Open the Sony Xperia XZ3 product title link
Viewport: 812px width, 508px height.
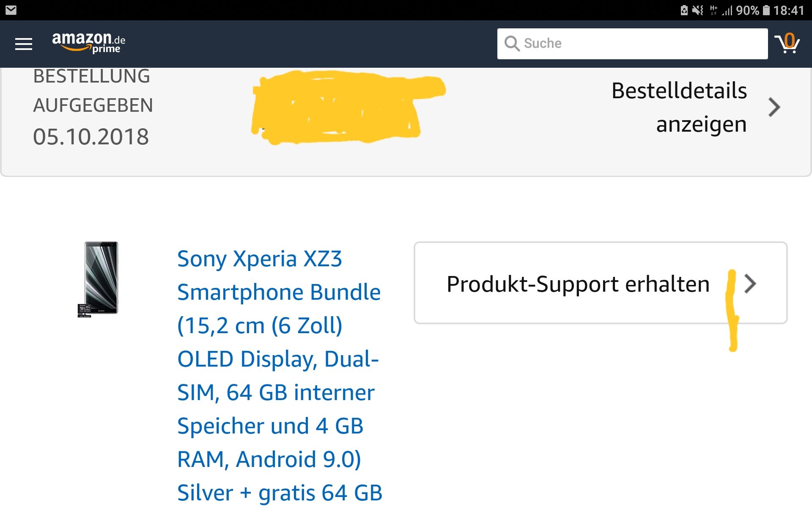280,375
